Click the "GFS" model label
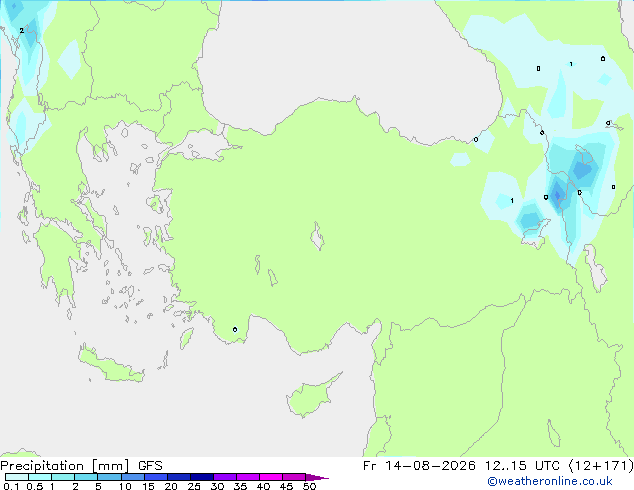 coord(150,466)
